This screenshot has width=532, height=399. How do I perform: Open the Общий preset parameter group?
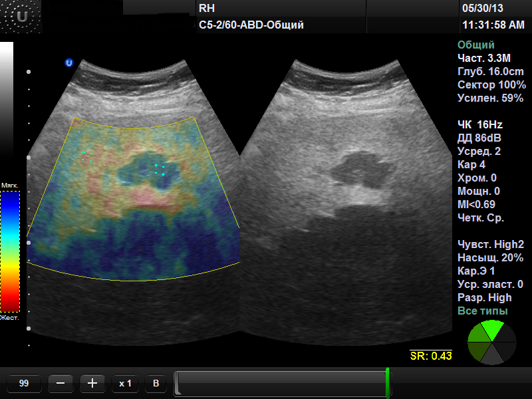pos(475,45)
